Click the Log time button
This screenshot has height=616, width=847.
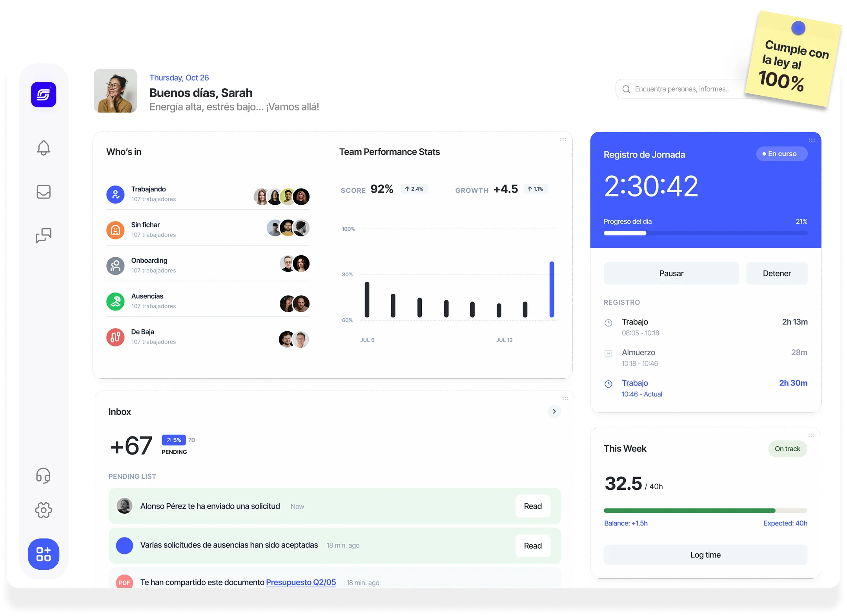(x=705, y=555)
